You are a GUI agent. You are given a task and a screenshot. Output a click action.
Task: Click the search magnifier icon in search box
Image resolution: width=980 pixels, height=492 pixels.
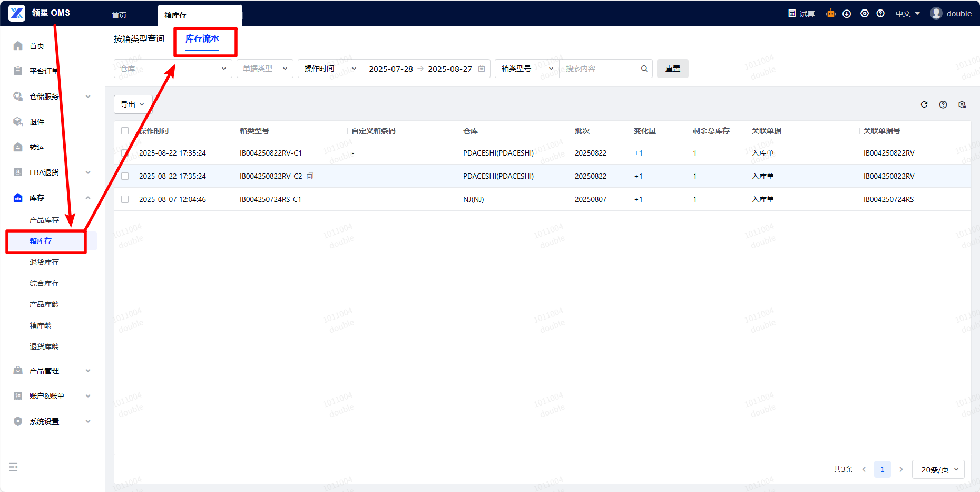point(644,69)
